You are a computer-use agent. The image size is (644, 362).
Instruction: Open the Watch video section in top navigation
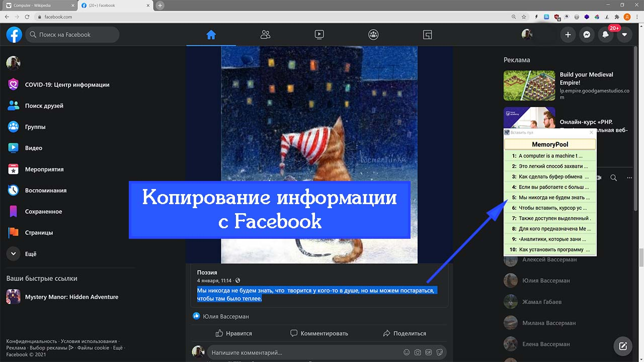pyautogui.click(x=319, y=34)
